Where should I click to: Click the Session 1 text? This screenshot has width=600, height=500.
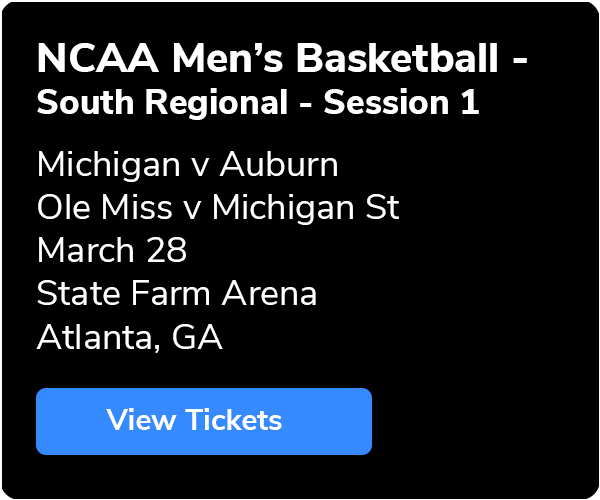(x=401, y=102)
